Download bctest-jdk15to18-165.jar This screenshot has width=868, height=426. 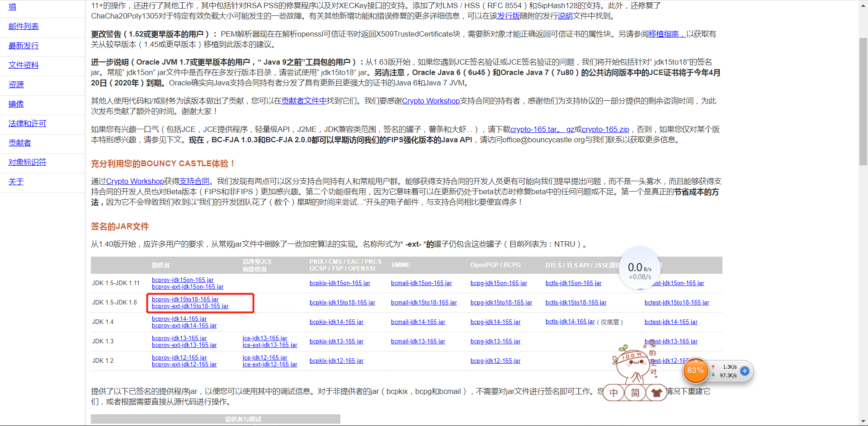pyautogui.click(x=677, y=303)
